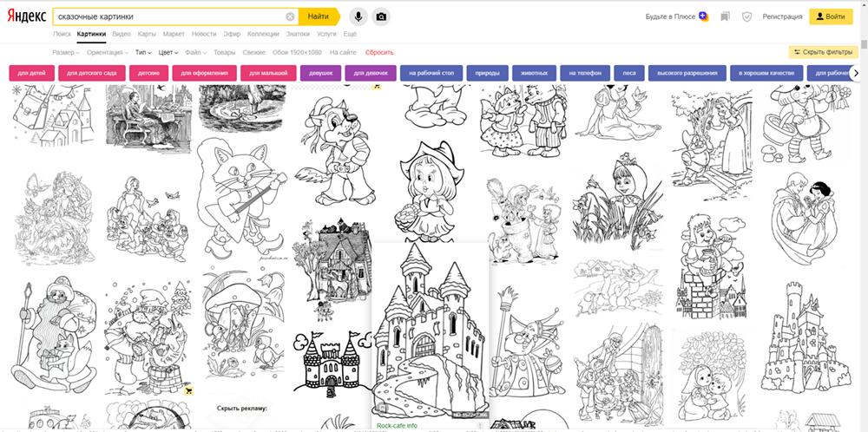Open the Father Frost with fox image

54,333
